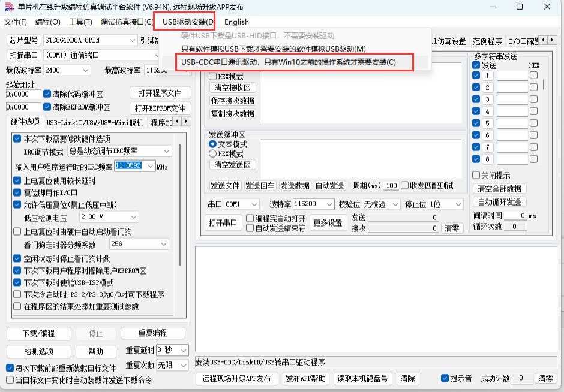This screenshot has height=392, width=564.
Task: Select USB-CDC串口通讯驱动 menu entry
Action: [x=289, y=62]
